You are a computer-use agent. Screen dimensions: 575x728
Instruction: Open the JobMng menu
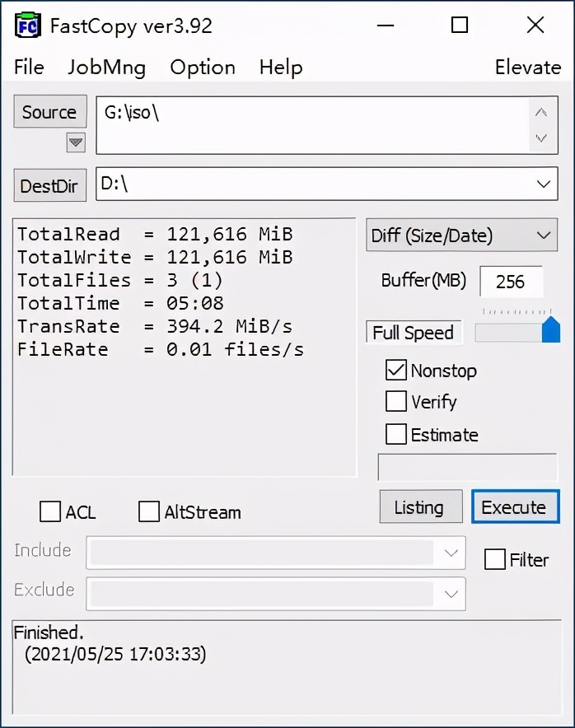tap(107, 68)
